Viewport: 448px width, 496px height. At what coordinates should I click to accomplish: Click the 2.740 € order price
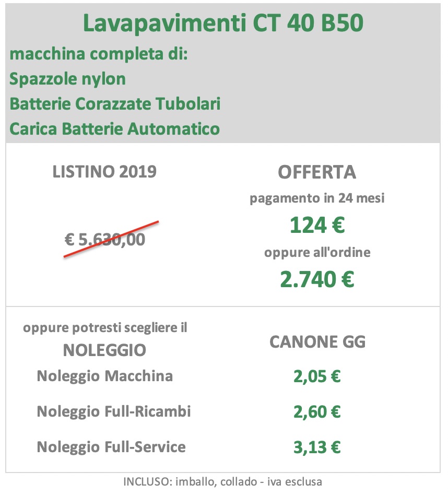point(317,279)
